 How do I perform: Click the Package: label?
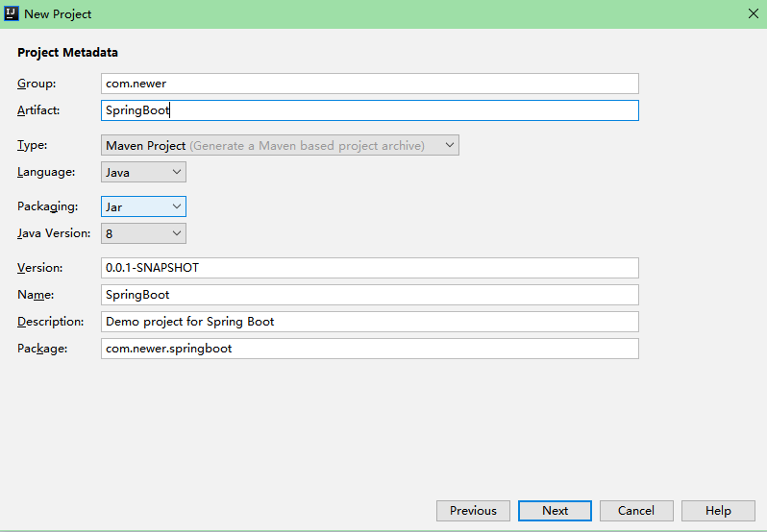pos(42,349)
